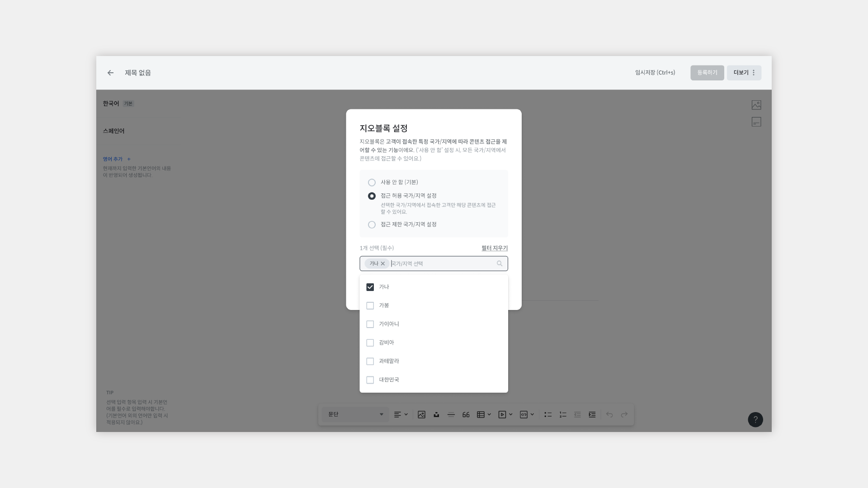
Task: Check the 감비아 checkbox
Action: pyautogui.click(x=370, y=343)
